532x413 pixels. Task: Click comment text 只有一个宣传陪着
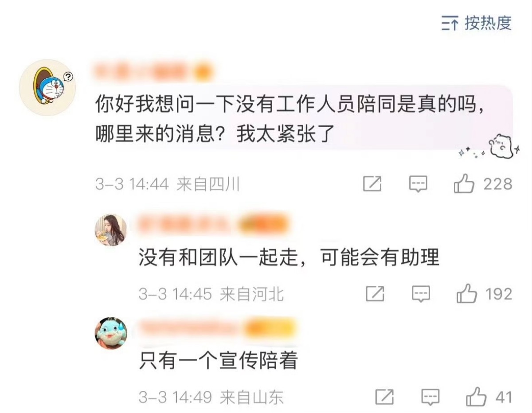(x=218, y=360)
